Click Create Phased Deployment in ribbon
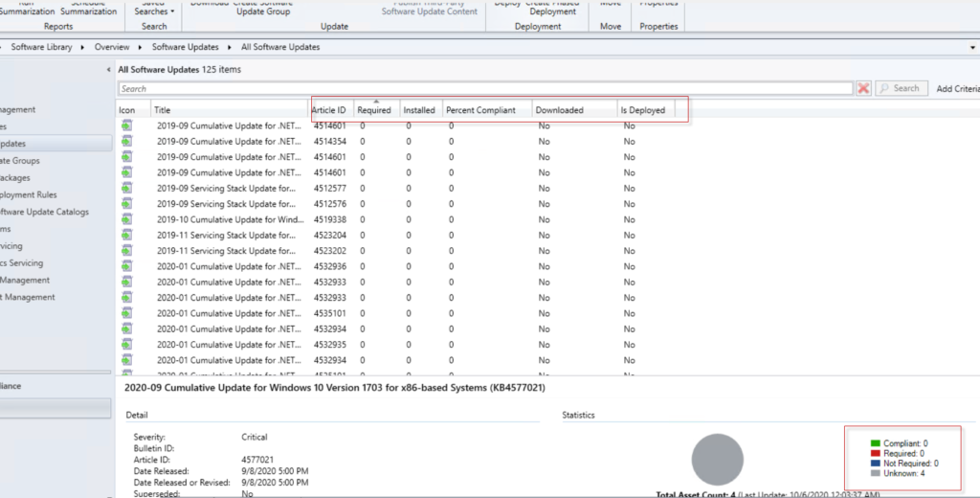980x498 pixels. pos(552,7)
